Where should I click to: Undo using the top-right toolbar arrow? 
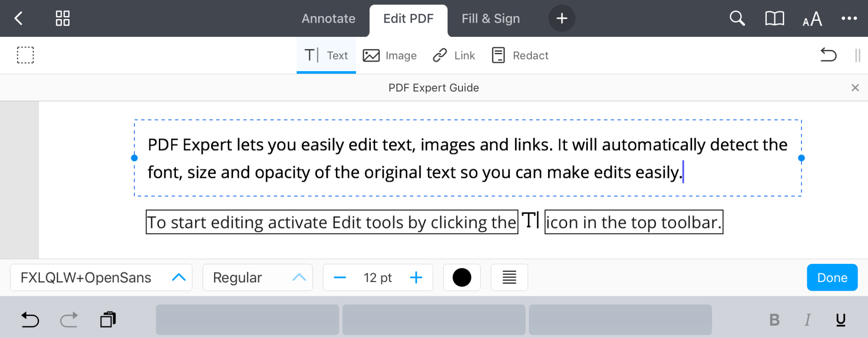828,55
